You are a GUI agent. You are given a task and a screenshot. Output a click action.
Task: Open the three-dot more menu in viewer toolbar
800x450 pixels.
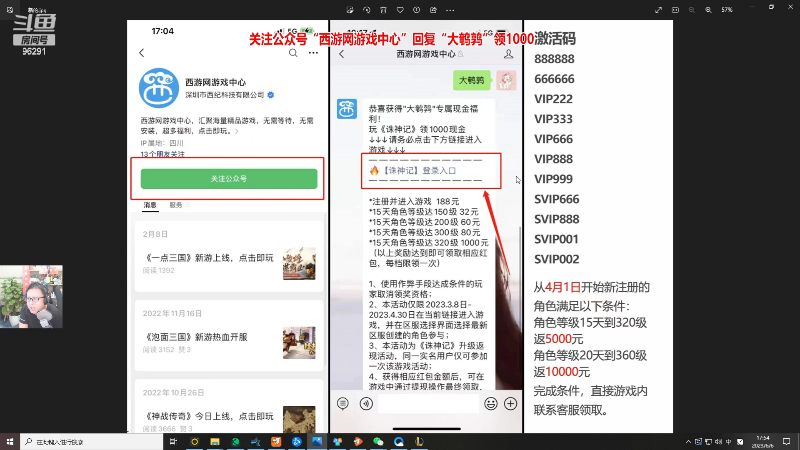[x=450, y=10]
